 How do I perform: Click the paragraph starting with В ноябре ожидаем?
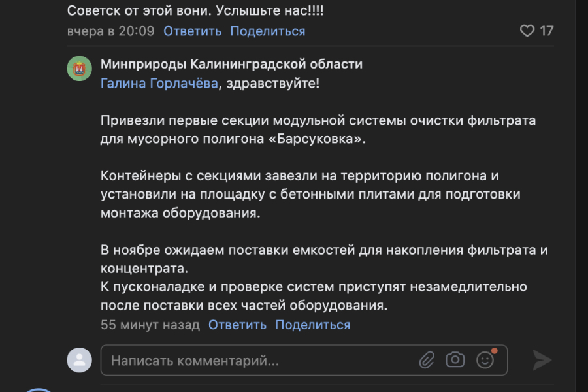323,259
